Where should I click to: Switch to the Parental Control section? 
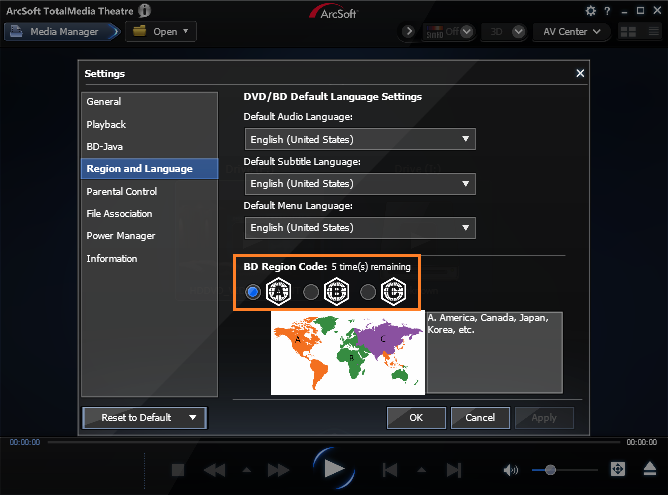[x=122, y=191]
